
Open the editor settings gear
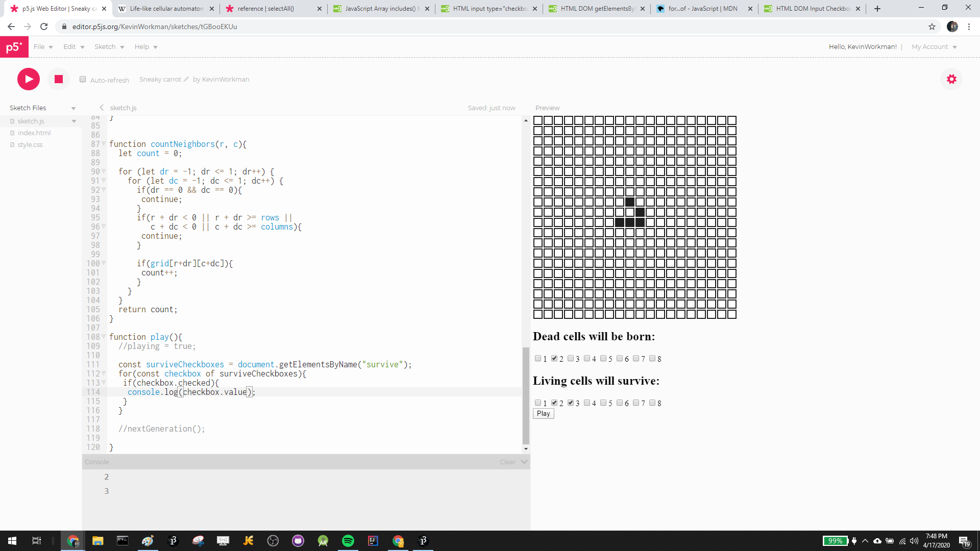click(951, 79)
